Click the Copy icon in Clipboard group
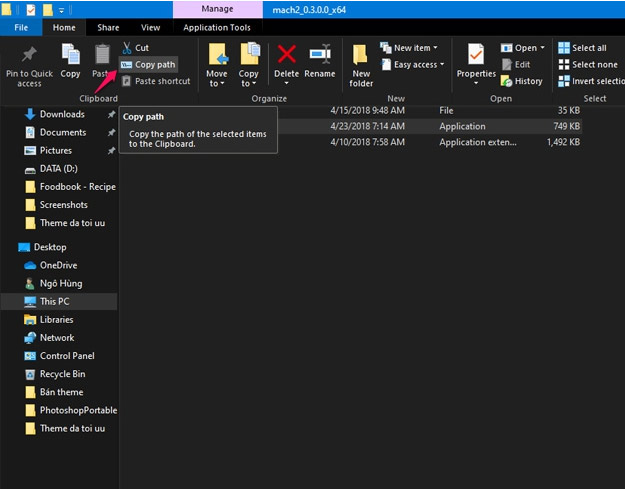Image resolution: width=625 pixels, height=489 pixels. pos(70,60)
